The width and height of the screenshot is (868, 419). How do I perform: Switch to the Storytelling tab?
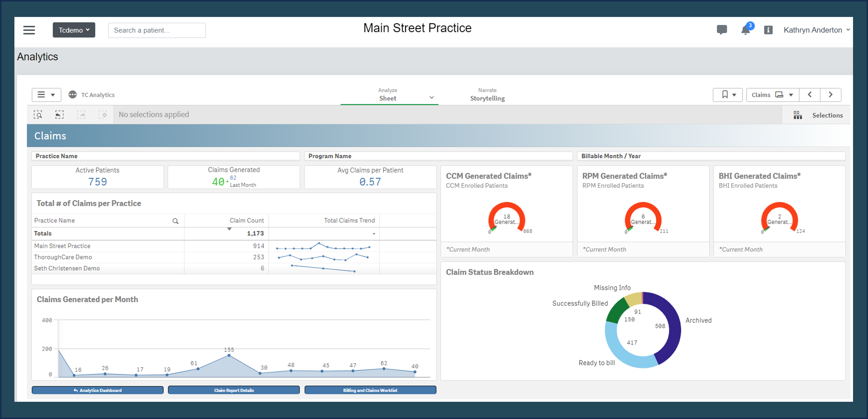click(x=487, y=95)
